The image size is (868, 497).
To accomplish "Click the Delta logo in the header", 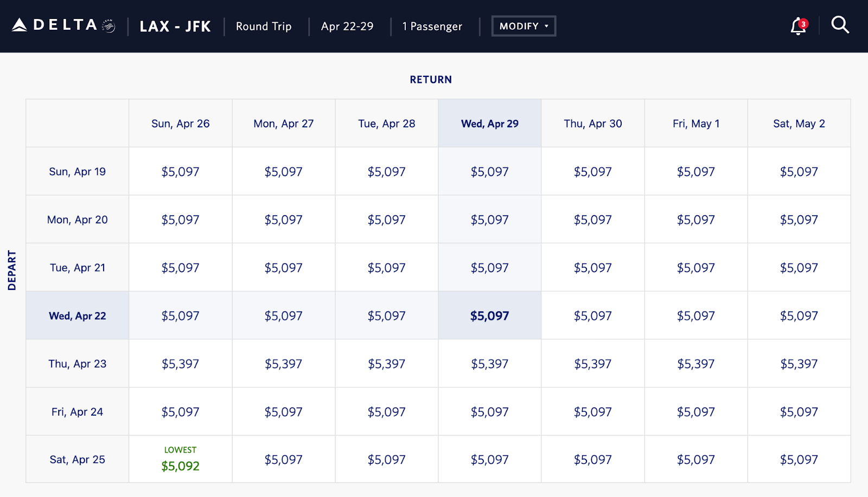I will (63, 25).
